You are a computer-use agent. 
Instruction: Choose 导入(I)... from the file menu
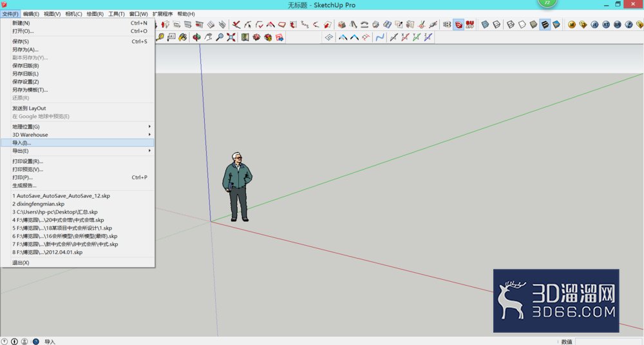coord(78,143)
